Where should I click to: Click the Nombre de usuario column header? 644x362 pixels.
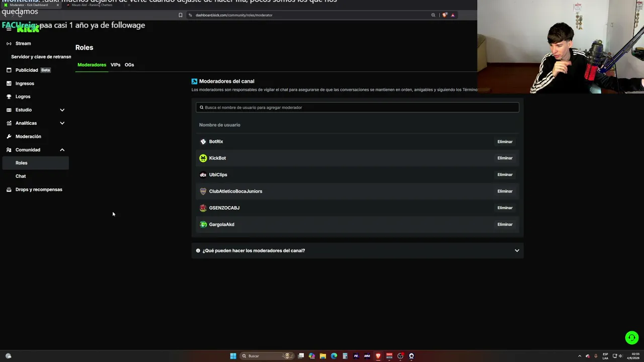coord(220,125)
